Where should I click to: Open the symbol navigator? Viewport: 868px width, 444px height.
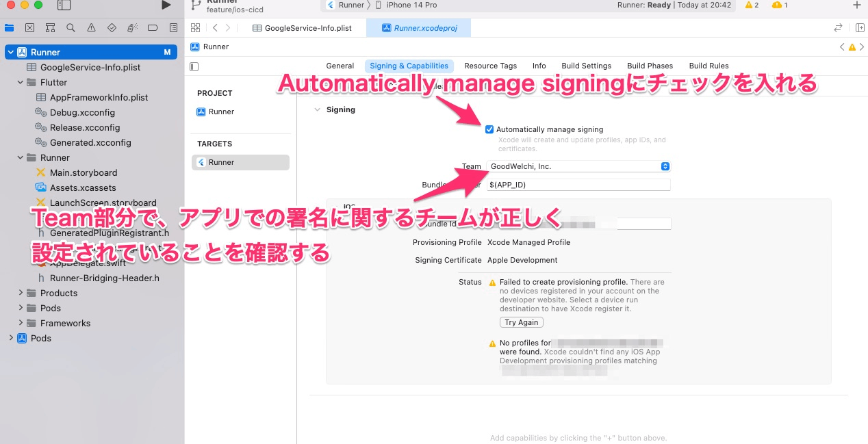click(x=50, y=28)
